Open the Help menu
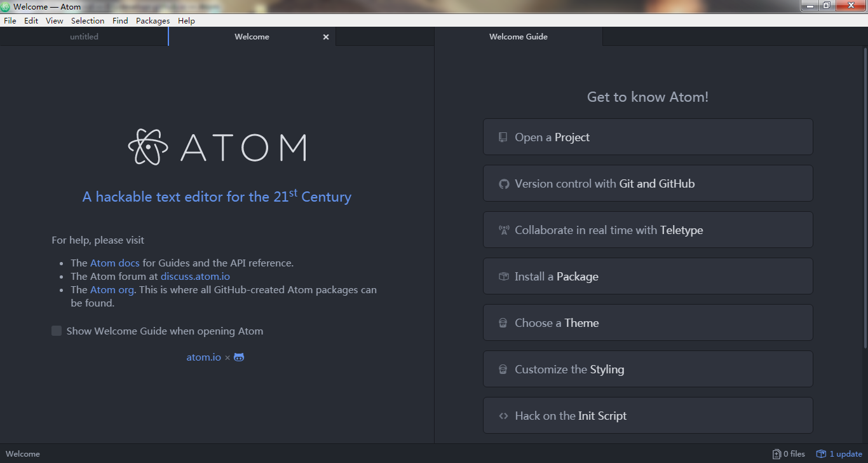This screenshot has width=868, height=463. tap(186, 20)
